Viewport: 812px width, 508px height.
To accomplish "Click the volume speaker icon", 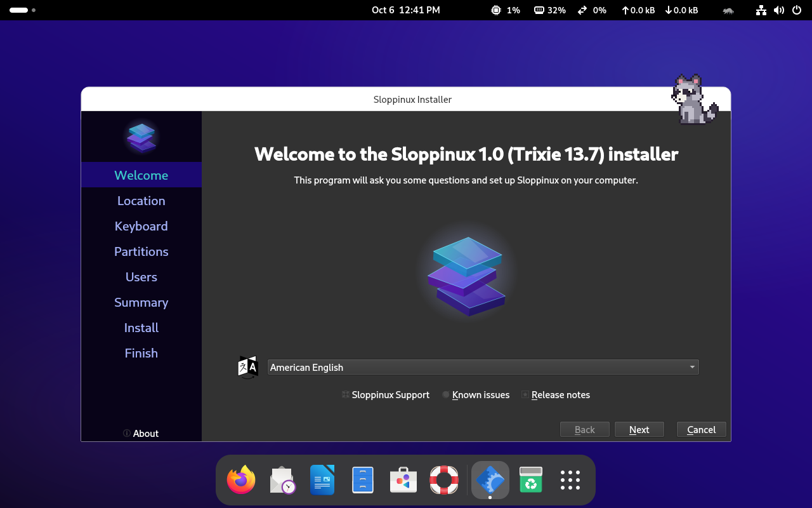I will click(x=779, y=10).
